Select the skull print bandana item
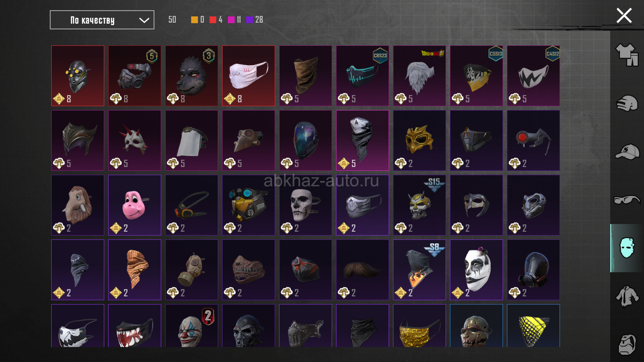Viewport: 644px width, 362px height. pos(363,140)
